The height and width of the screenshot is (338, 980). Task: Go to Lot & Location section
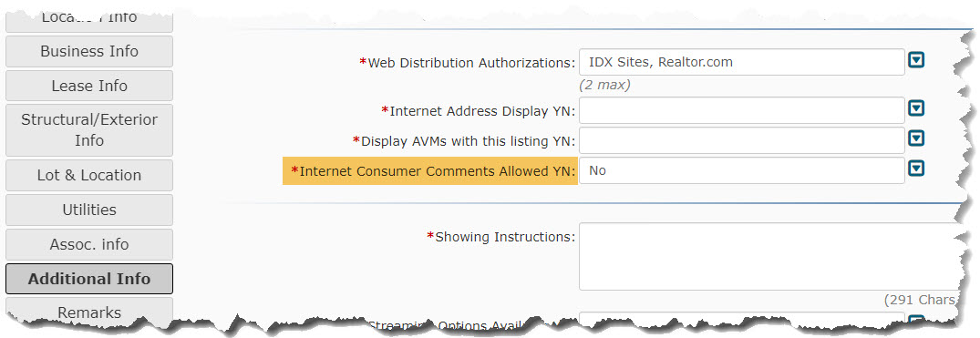click(89, 176)
